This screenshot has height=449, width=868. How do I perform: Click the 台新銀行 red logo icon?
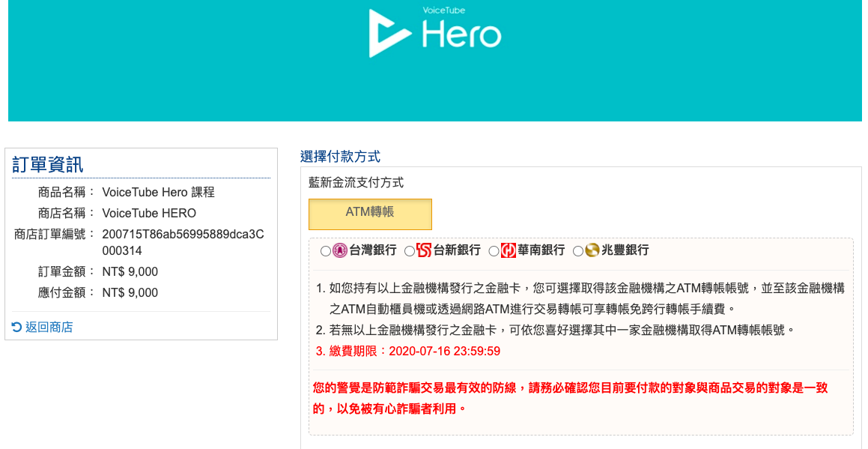424,250
